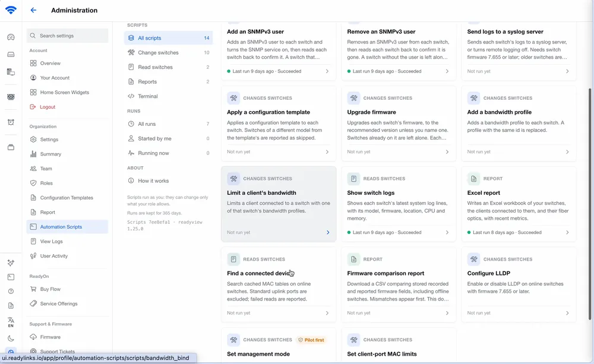Click read icon on Show switch logs
Image resolution: width=594 pixels, height=364 pixels.
(x=353, y=178)
